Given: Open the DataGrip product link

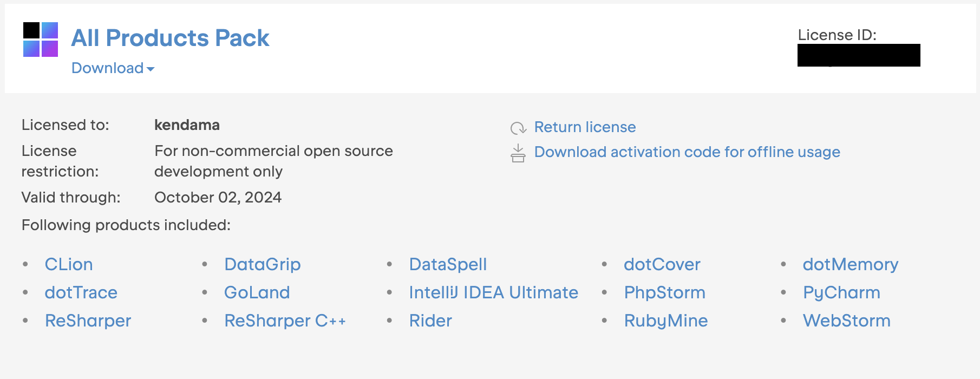Looking at the screenshot, I should (x=263, y=264).
